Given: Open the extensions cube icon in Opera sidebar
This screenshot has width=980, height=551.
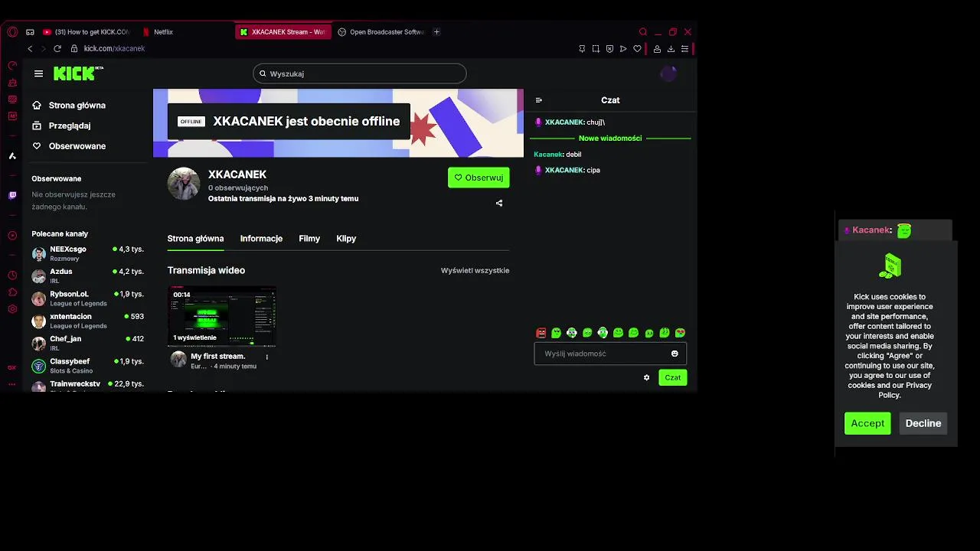Looking at the screenshot, I should point(12,292).
